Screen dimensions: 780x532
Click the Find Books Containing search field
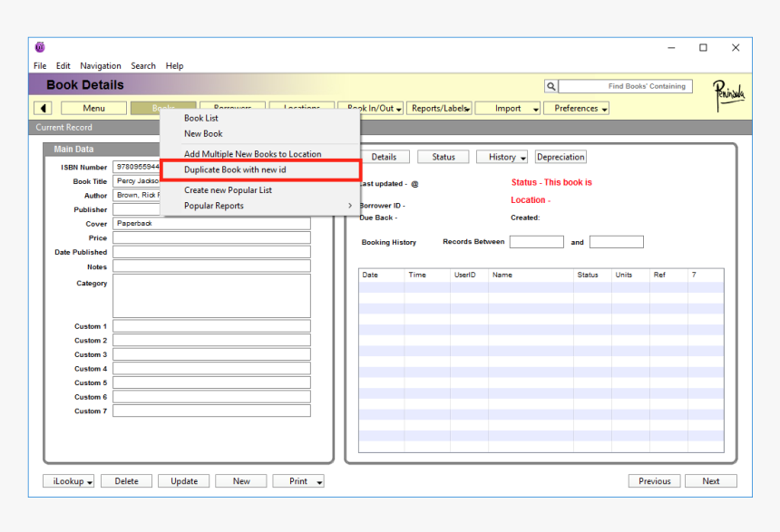(625, 86)
